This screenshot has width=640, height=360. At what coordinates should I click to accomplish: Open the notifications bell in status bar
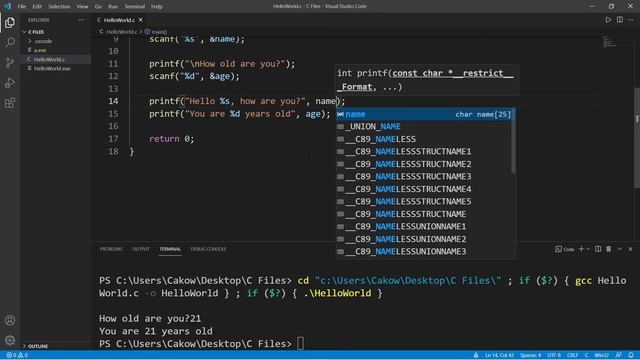(631, 355)
